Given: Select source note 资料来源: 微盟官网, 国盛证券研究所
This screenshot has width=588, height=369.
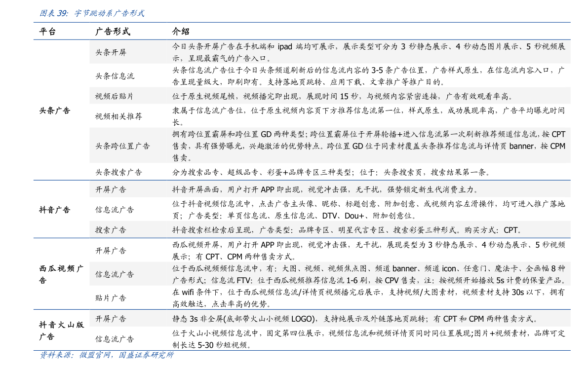Looking at the screenshot, I should click(x=107, y=355).
